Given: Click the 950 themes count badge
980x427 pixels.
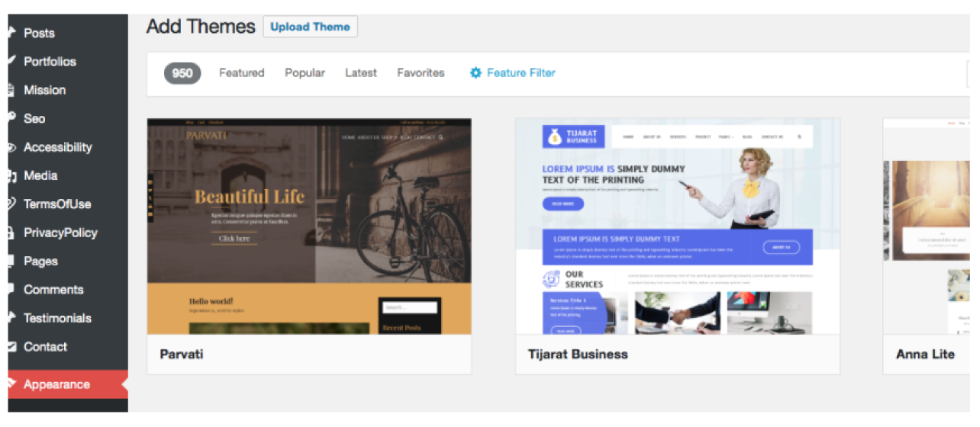Looking at the screenshot, I should point(182,73).
